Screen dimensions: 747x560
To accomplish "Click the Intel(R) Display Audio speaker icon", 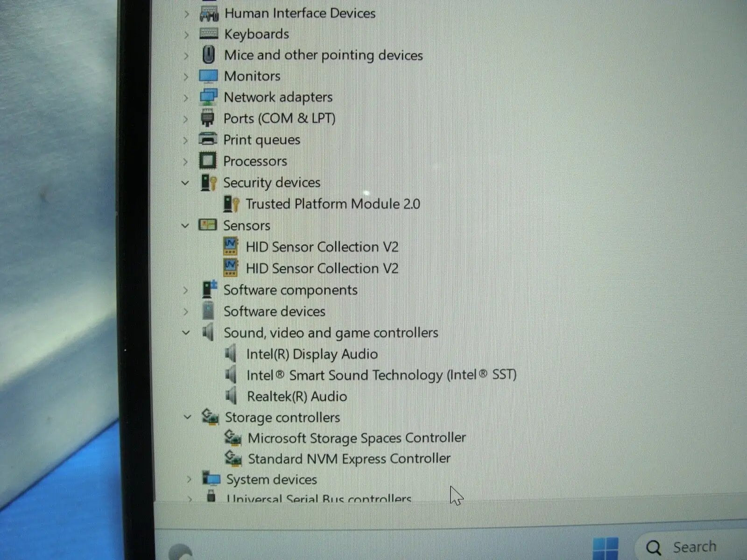I will (x=231, y=354).
